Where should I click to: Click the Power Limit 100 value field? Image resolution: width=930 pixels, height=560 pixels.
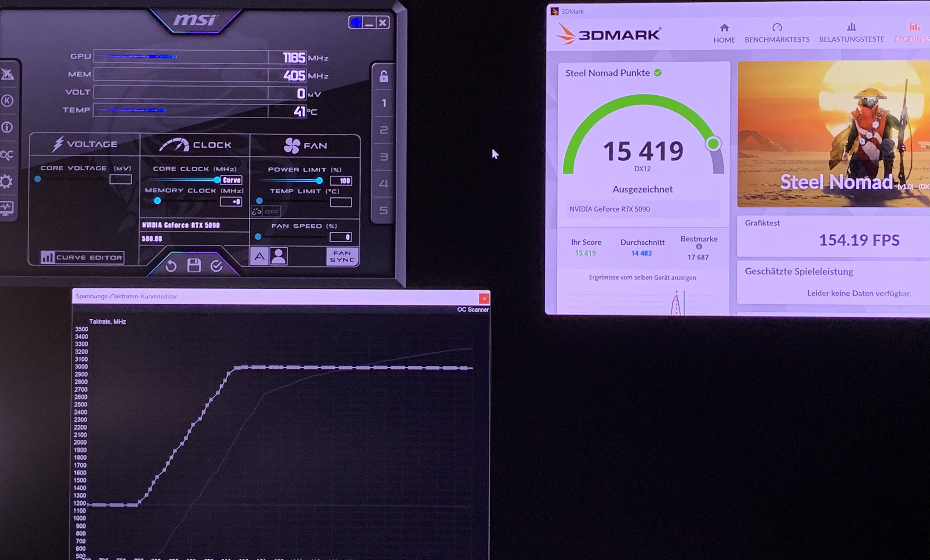coord(341,181)
